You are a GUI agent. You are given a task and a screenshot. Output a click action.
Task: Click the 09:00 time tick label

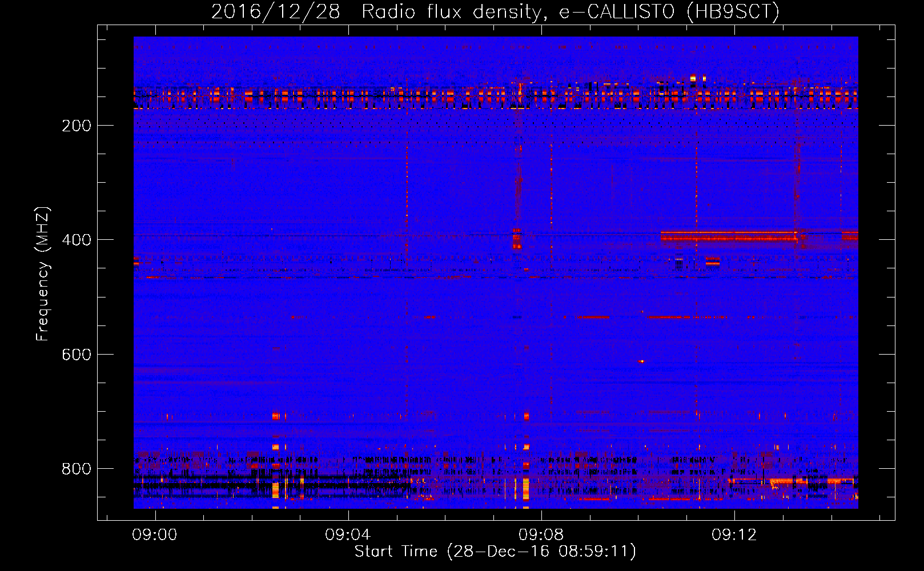pyautogui.click(x=155, y=535)
